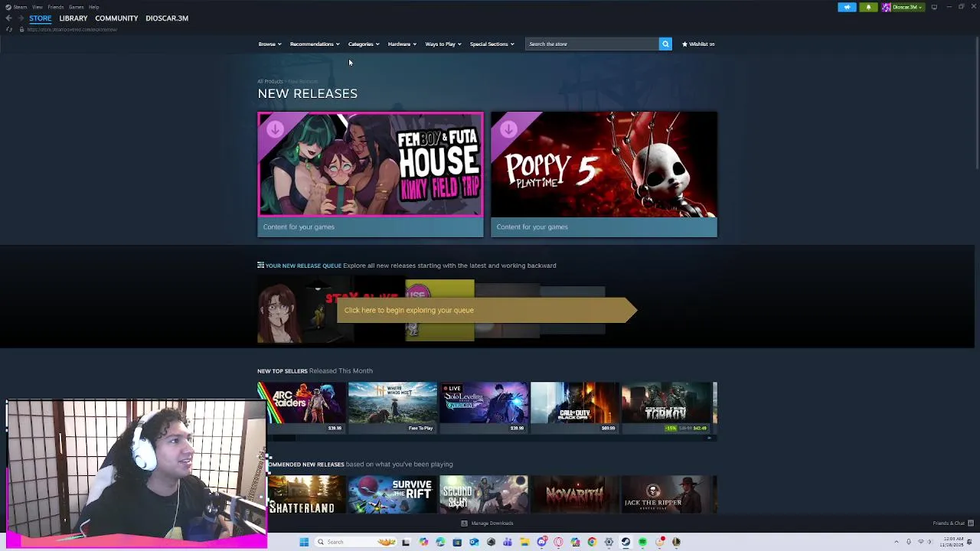Open the Survive the Rift thumbnail

coord(393,494)
